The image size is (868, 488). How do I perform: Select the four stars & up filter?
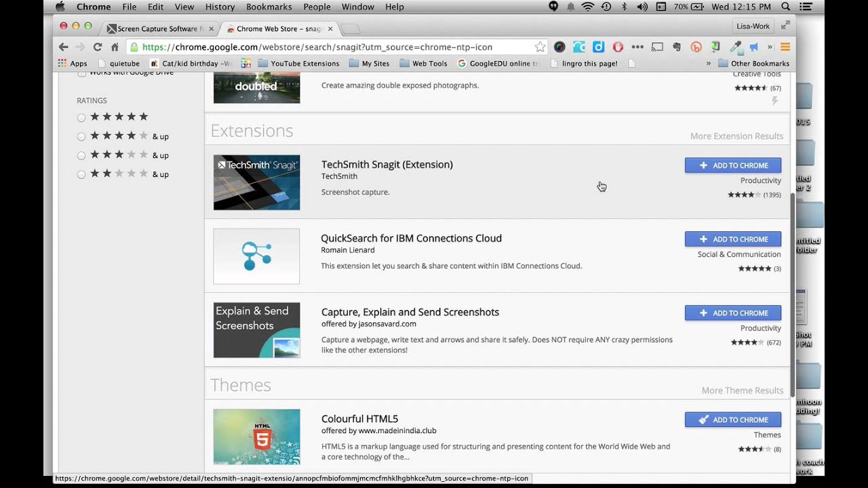tap(81, 137)
